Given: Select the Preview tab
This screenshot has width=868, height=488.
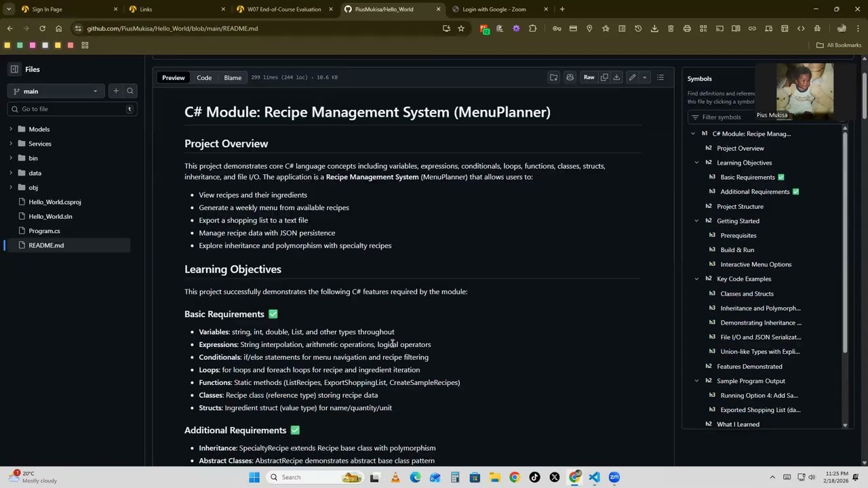Looking at the screenshot, I should click(173, 77).
